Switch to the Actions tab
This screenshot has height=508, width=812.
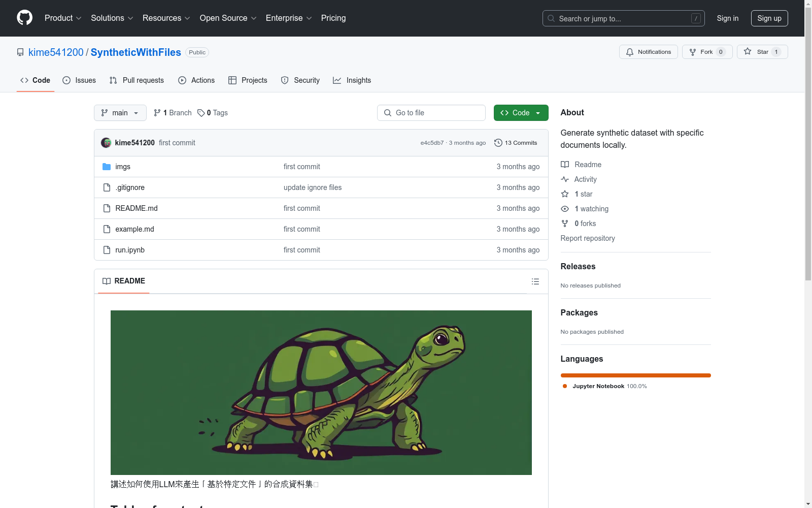pos(196,80)
